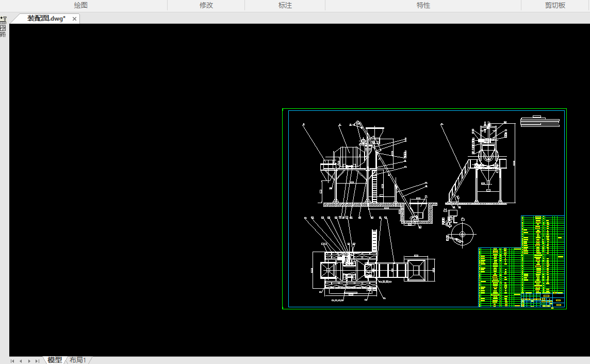590x364 pixels.
Task: Switch to the 模型 model tab
Action: tap(55, 360)
